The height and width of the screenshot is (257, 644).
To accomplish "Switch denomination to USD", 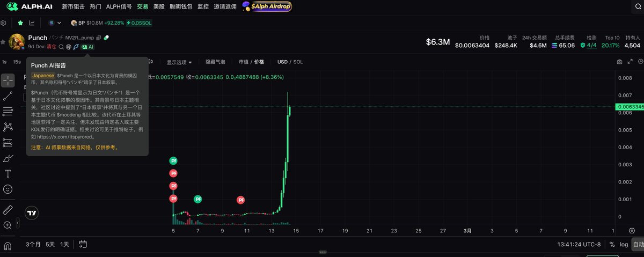I will (x=282, y=62).
